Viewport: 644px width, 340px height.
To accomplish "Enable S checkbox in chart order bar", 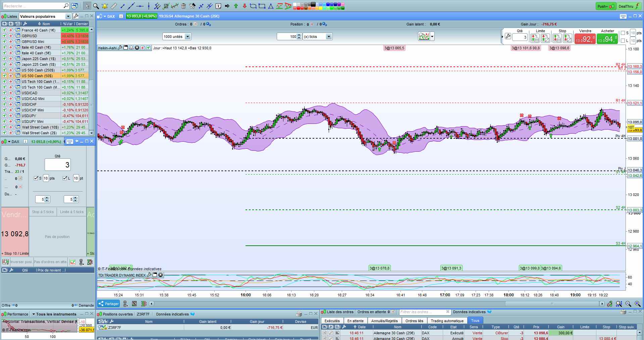I will pyautogui.click(x=623, y=33).
